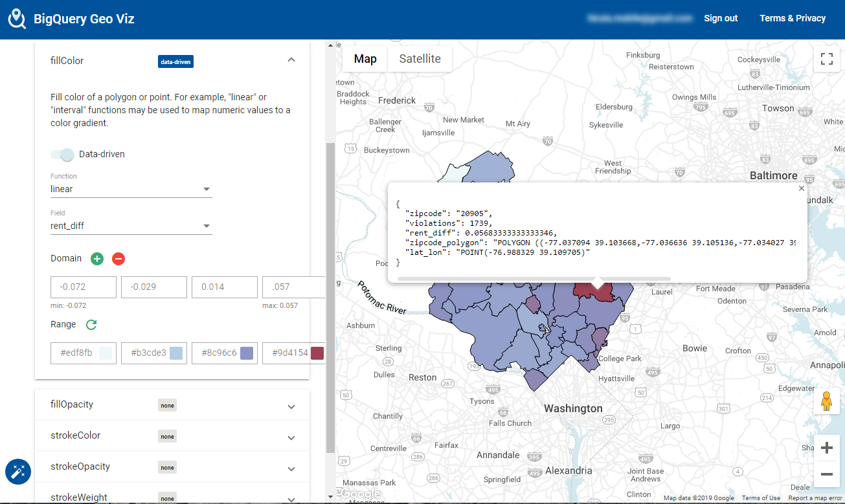Click the fillColor section title
The height and width of the screenshot is (504, 845).
[67, 61]
